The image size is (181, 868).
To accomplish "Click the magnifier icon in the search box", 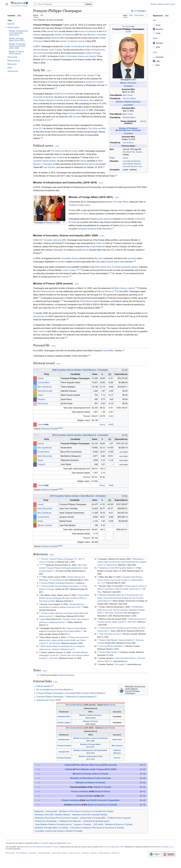I will point(36,4).
